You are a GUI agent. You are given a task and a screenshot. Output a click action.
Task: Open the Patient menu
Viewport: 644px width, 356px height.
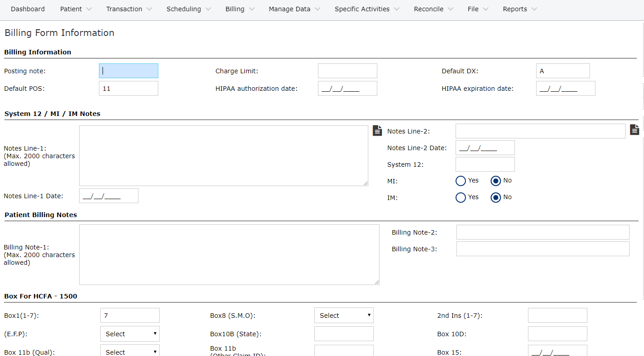click(x=76, y=9)
